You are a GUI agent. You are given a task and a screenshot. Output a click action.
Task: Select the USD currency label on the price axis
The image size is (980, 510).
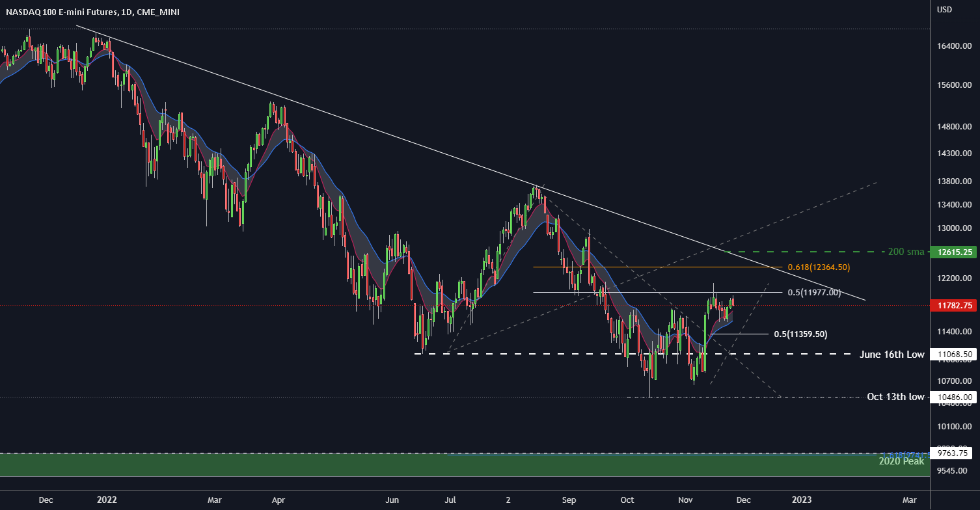click(x=944, y=9)
